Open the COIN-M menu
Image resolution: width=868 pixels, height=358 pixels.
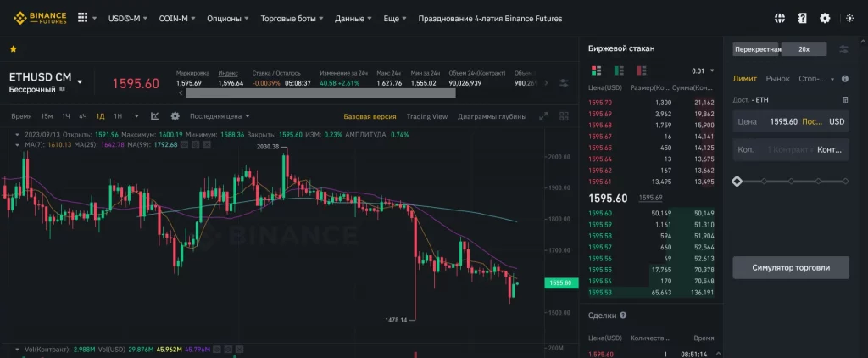click(177, 19)
